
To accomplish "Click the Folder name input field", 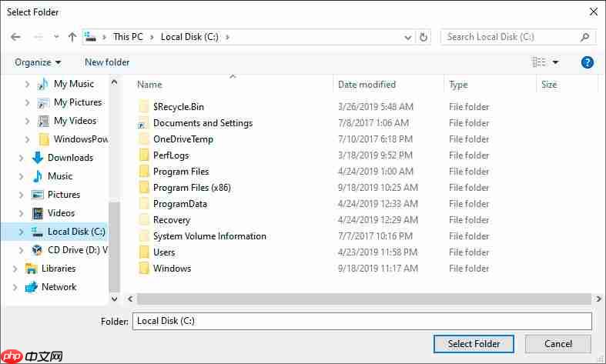I will (x=362, y=322).
